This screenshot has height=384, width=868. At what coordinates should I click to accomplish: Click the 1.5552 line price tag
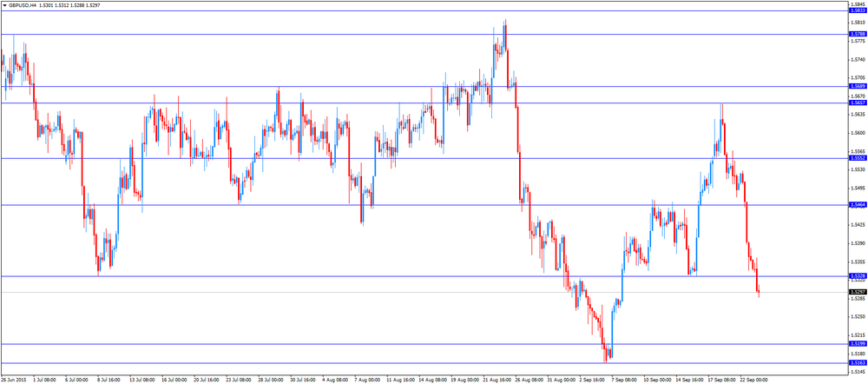(x=857, y=158)
